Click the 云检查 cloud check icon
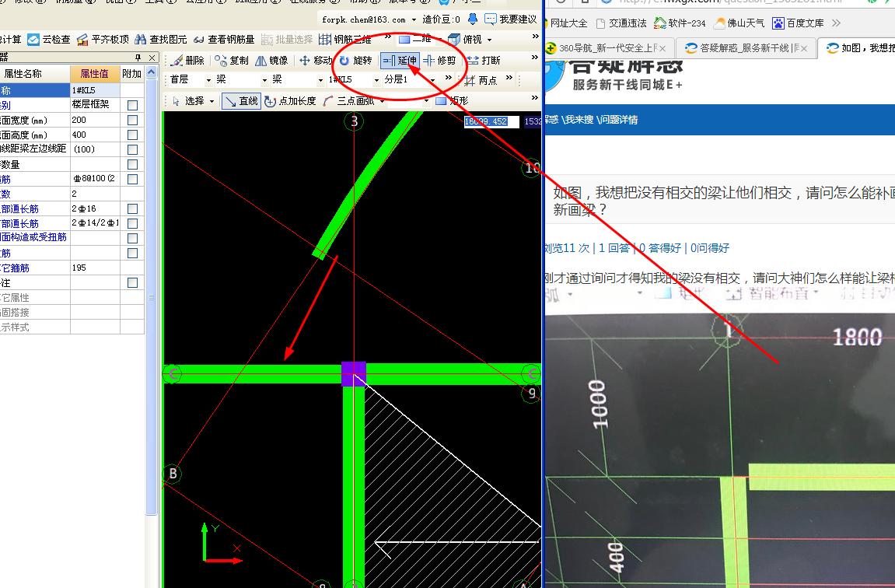The height and width of the screenshot is (588, 895). [33, 40]
